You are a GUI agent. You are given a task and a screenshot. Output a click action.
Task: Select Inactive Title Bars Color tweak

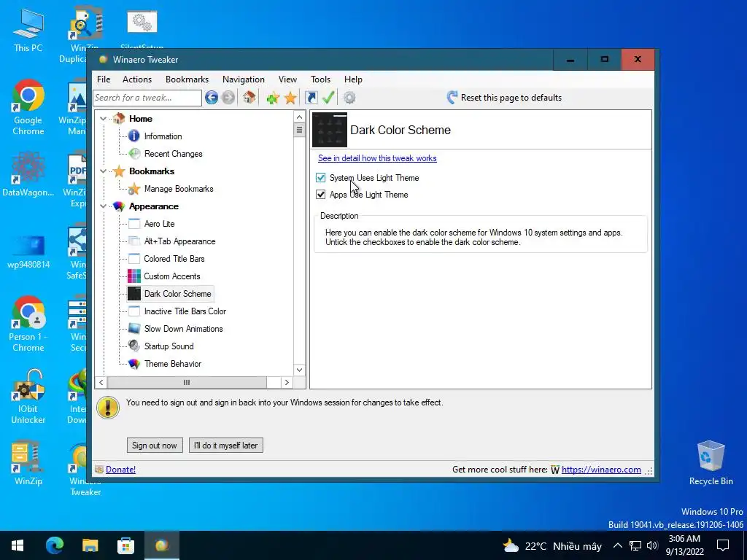(x=185, y=311)
